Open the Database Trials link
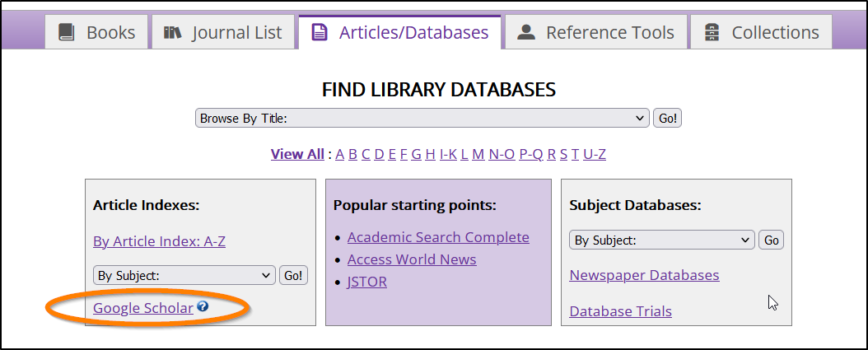Image resolution: width=868 pixels, height=350 pixels. pos(620,311)
